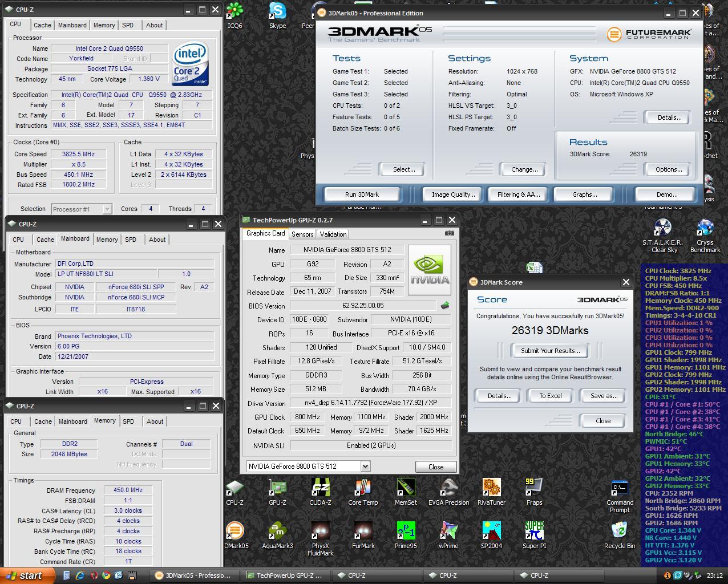Click Futuremark Corporation logo
This screenshot has height=584, width=728.
649,34
